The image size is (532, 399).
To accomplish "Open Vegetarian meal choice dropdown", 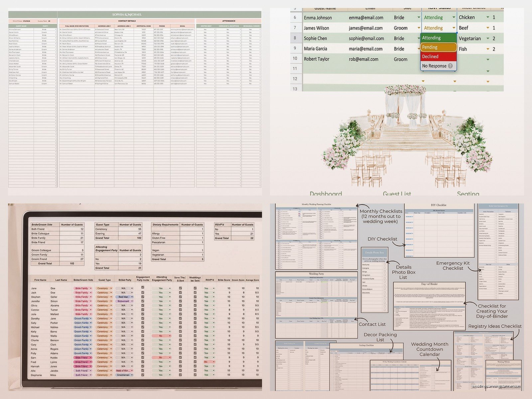I will 488,38.
